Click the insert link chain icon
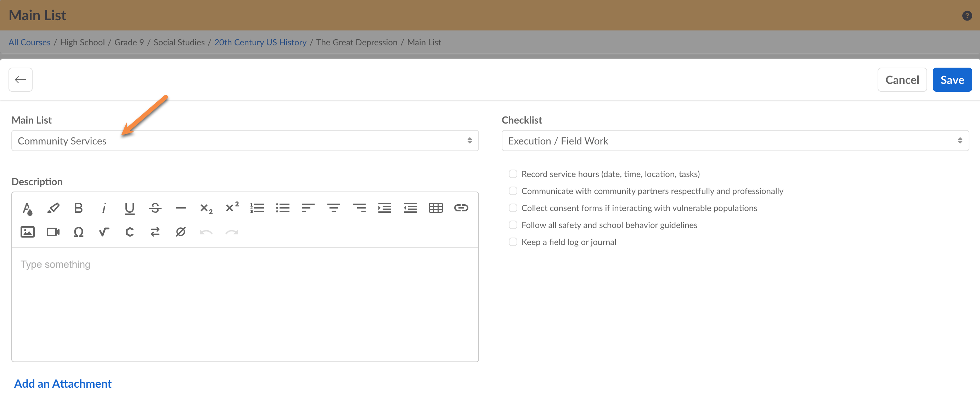Viewport: 980px width, 410px height. click(x=461, y=208)
